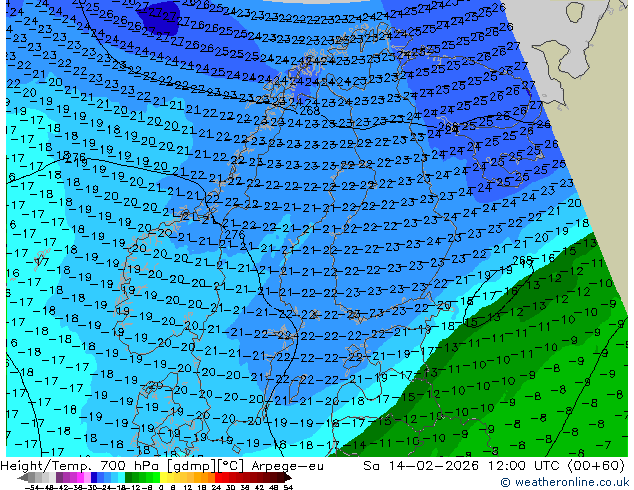Viewport: 634px width, 490px height.
Task: Click the 12 value on the legend
Action: (x=187, y=488)
